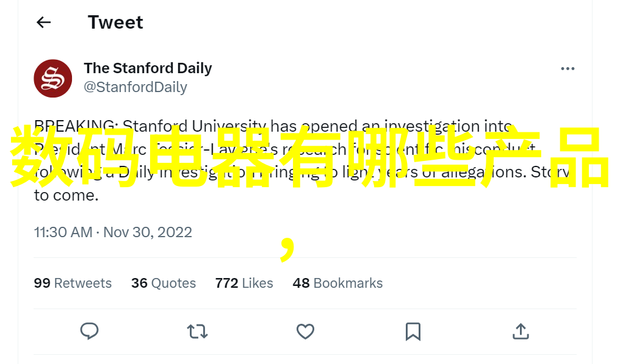The width and height of the screenshot is (620, 364).
Task: View the 36 Quotes list
Action: pos(164,283)
